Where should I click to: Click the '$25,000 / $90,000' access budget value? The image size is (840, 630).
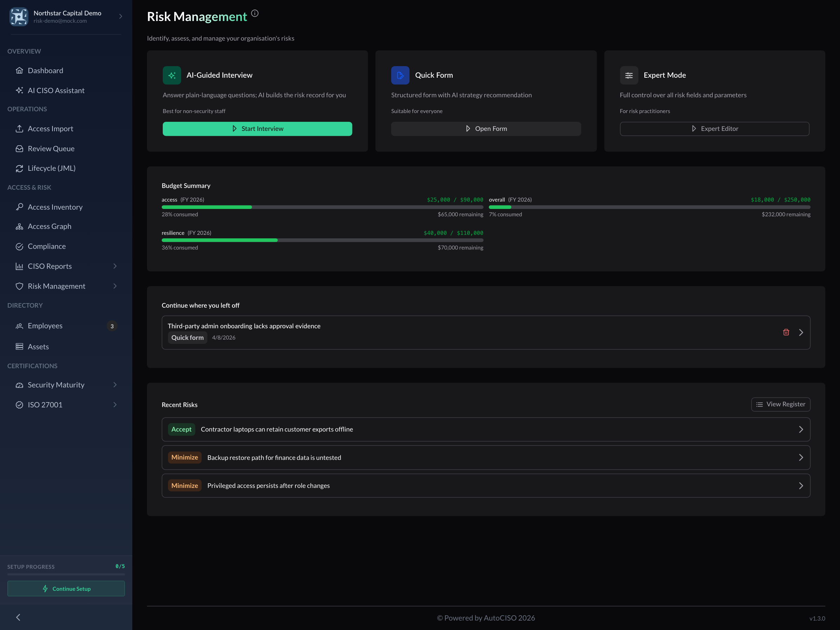click(455, 200)
